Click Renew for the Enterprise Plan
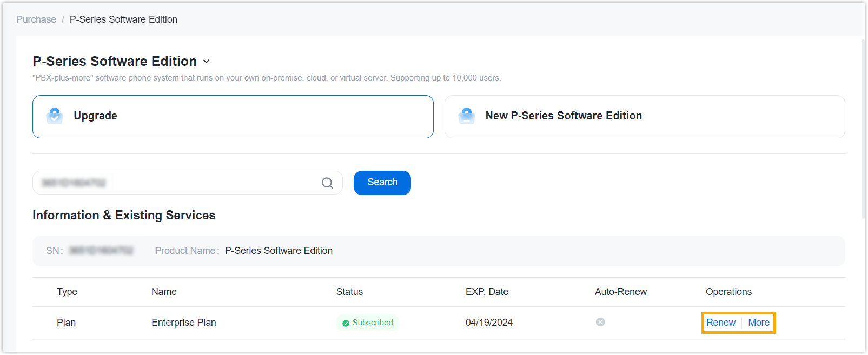Viewport: 868px width, 355px height. click(x=721, y=323)
